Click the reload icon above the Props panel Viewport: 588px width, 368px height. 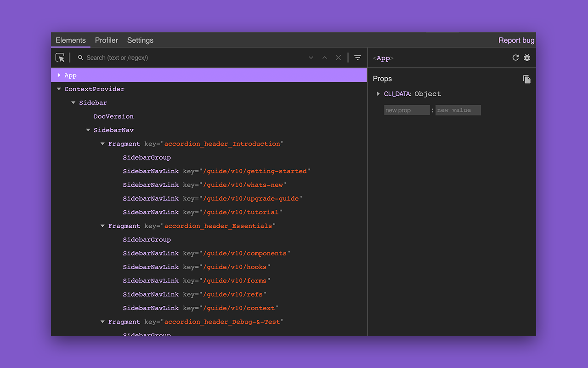(515, 57)
